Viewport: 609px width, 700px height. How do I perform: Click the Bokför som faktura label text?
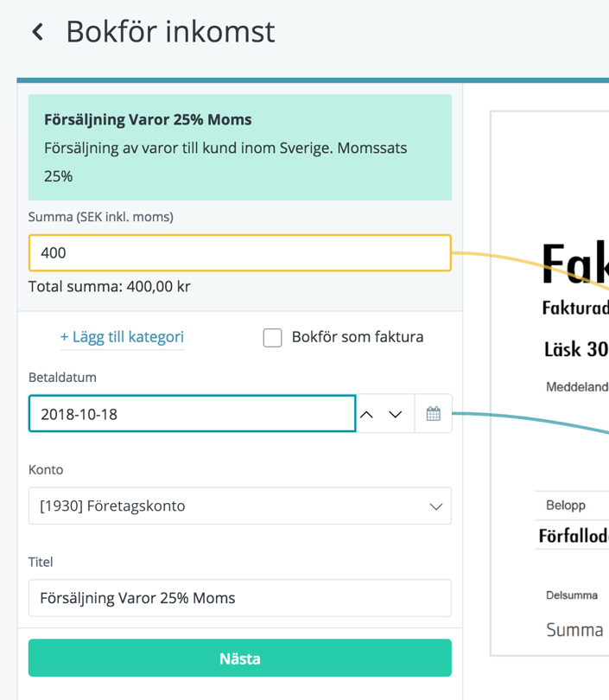358,337
